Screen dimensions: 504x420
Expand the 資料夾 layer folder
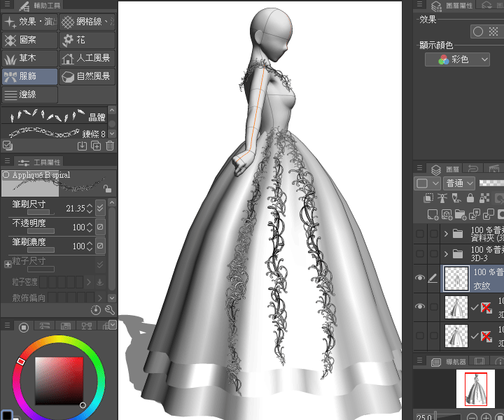tap(446, 234)
